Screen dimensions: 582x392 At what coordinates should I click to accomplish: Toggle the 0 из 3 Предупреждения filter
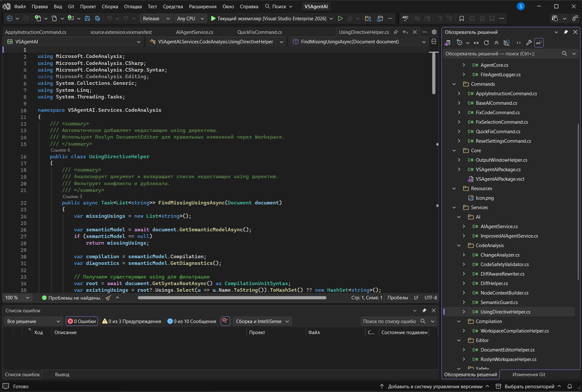tap(132, 321)
